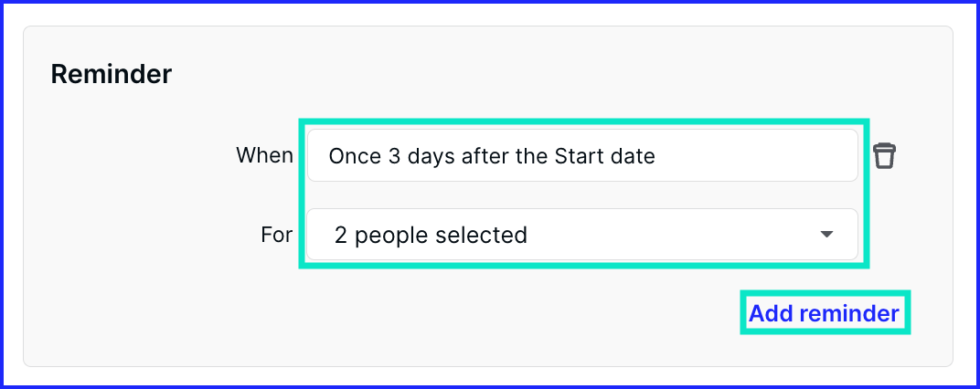Remove this reminder using the bin icon
The height and width of the screenshot is (389, 980).
[884, 155]
